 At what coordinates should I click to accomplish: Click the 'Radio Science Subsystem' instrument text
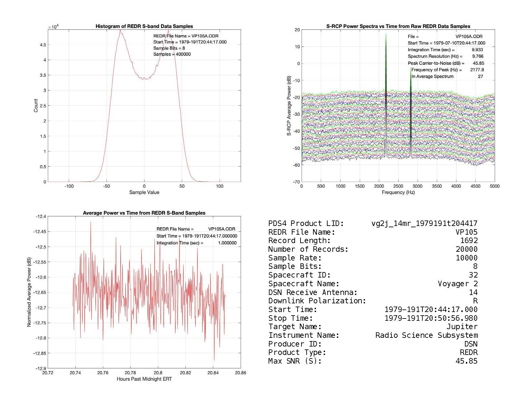[426, 335]
